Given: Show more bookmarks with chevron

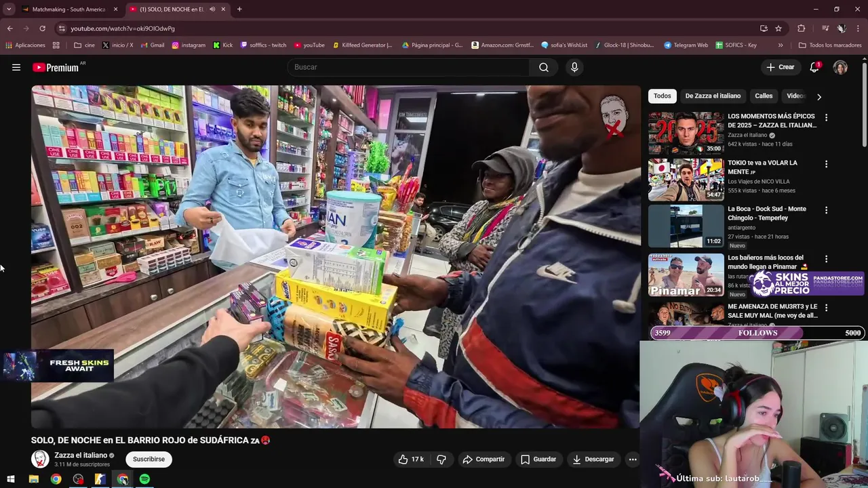Looking at the screenshot, I should (x=781, y=45).
